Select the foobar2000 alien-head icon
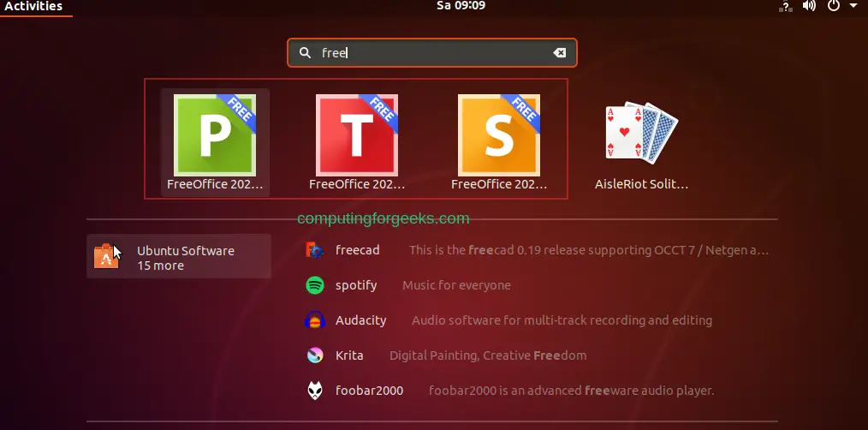This screenshot has width=868, height=430. coord(315,391)
